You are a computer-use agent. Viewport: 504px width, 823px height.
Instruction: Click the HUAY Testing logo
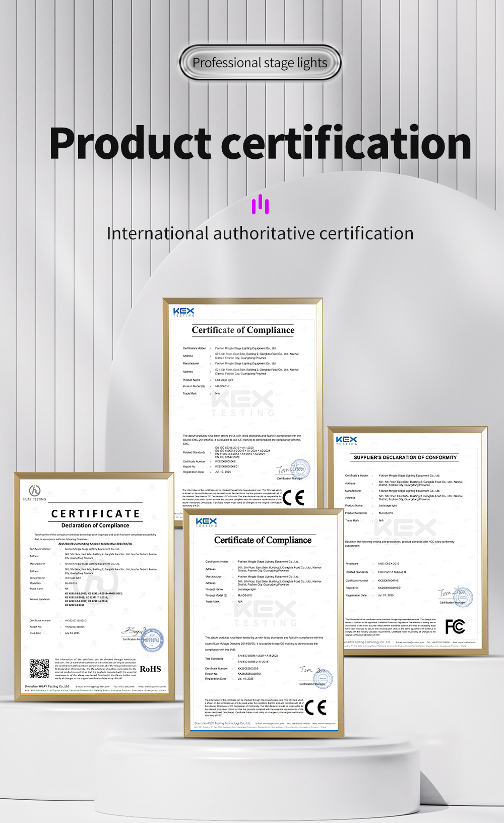click(34, 492)
